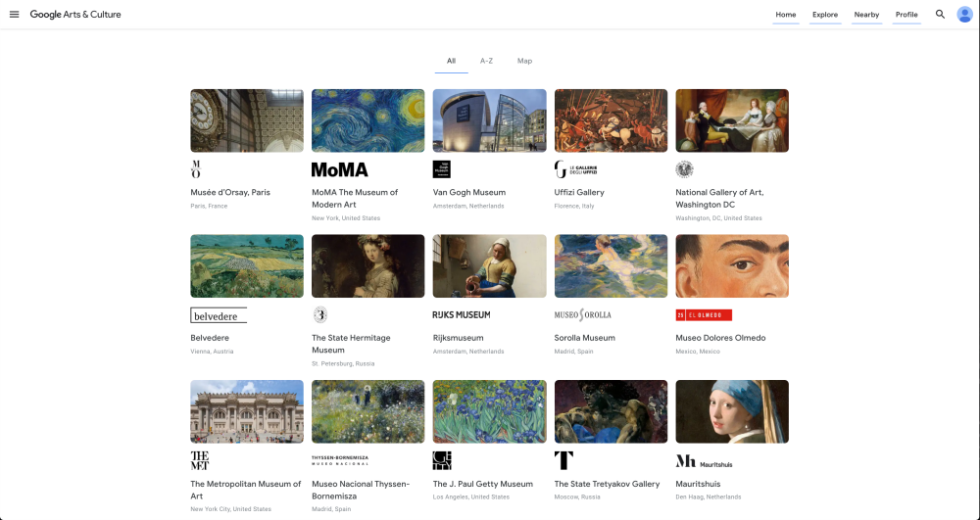Click the 'St. Petersburg, Russia' location text
Viewport: 980px width, 520px height.
click(x=343, y=364)
